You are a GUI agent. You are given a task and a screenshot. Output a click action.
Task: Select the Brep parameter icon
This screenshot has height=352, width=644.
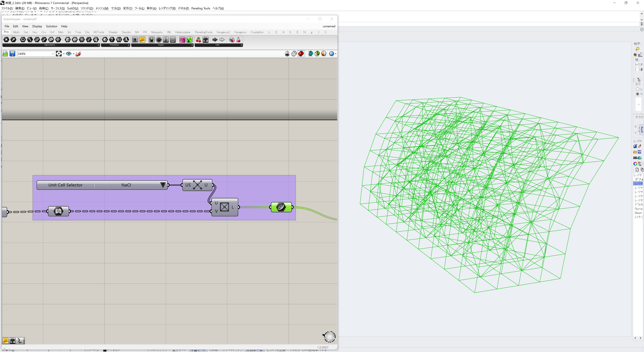click(75, 40)
